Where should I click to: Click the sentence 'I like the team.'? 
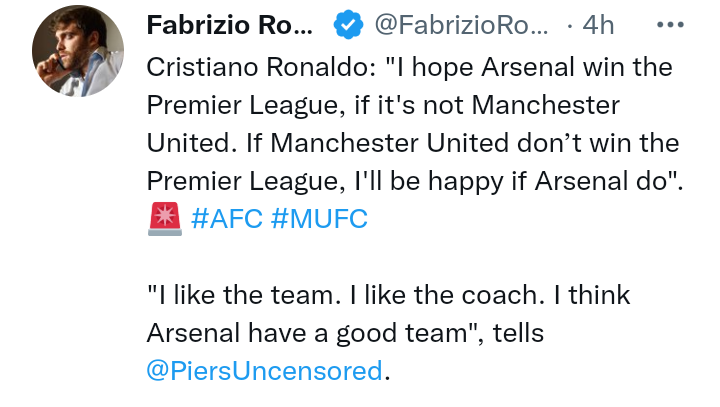(249, 295)
